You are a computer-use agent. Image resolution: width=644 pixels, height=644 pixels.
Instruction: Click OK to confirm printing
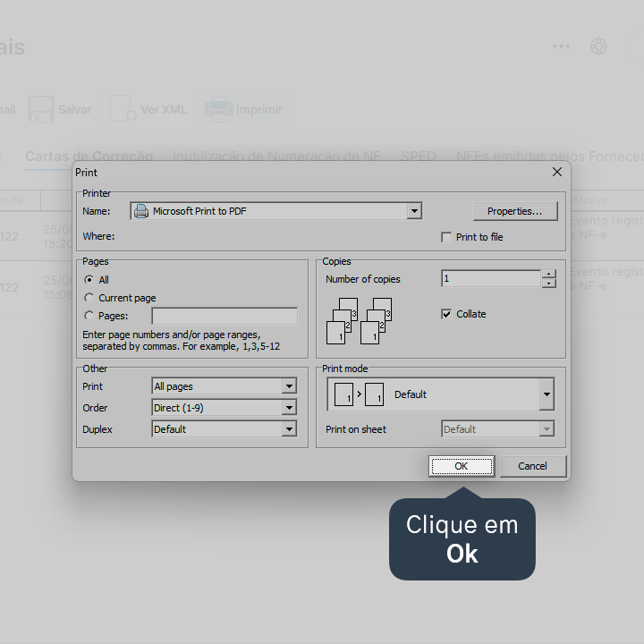(462, 466)
